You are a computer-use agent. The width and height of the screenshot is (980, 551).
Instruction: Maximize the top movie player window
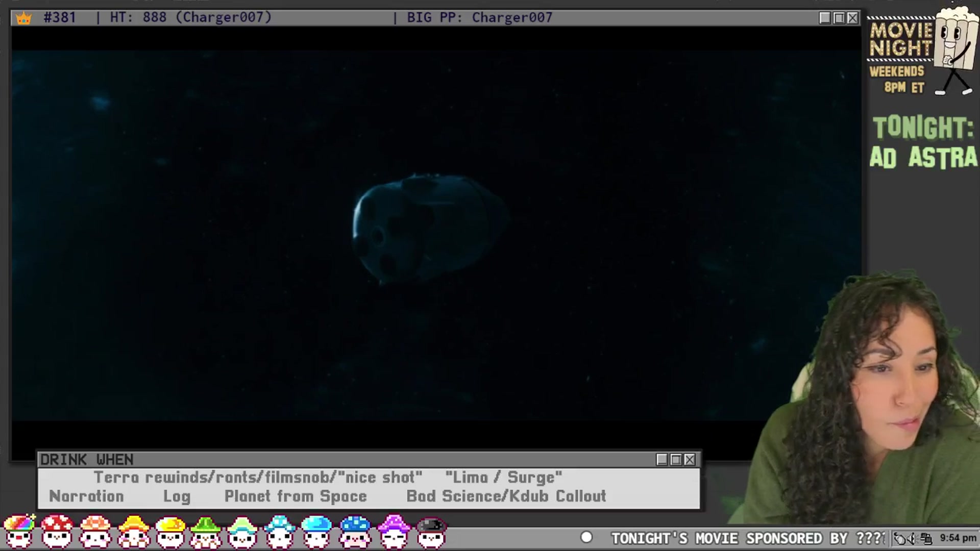(839, 18)
